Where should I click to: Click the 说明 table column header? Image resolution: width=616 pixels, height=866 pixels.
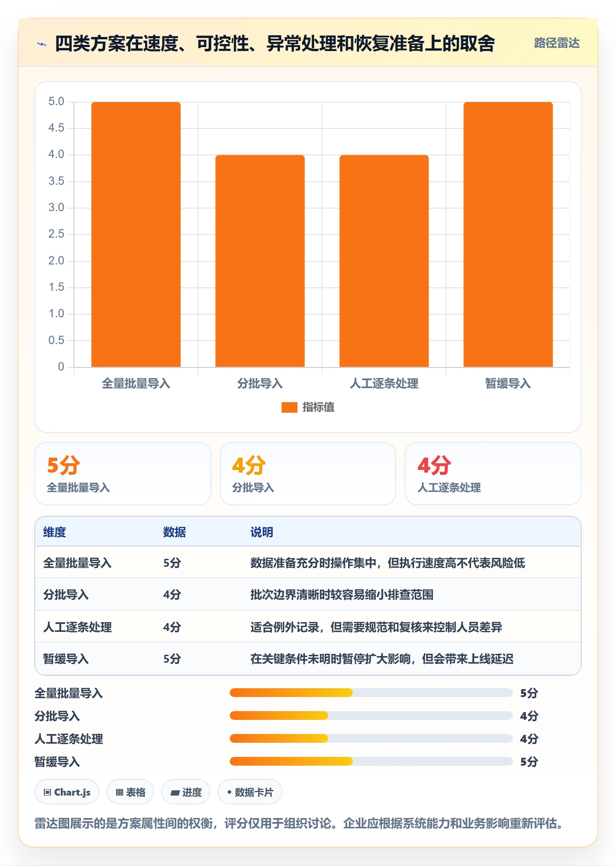coord(262,532)
